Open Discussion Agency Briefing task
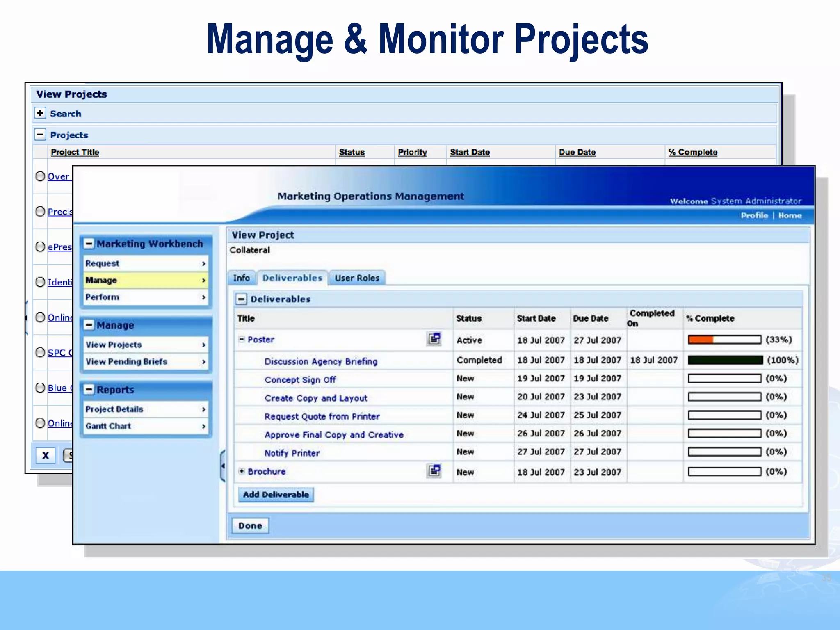This screenshot has height=630, width=840. (x=321, y=361)
